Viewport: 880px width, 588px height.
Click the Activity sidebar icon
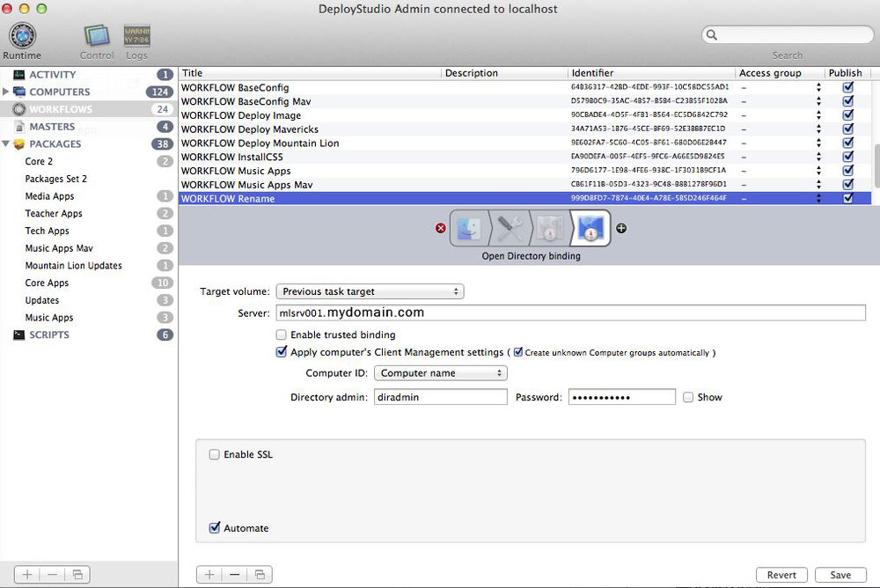click(19, 75)
